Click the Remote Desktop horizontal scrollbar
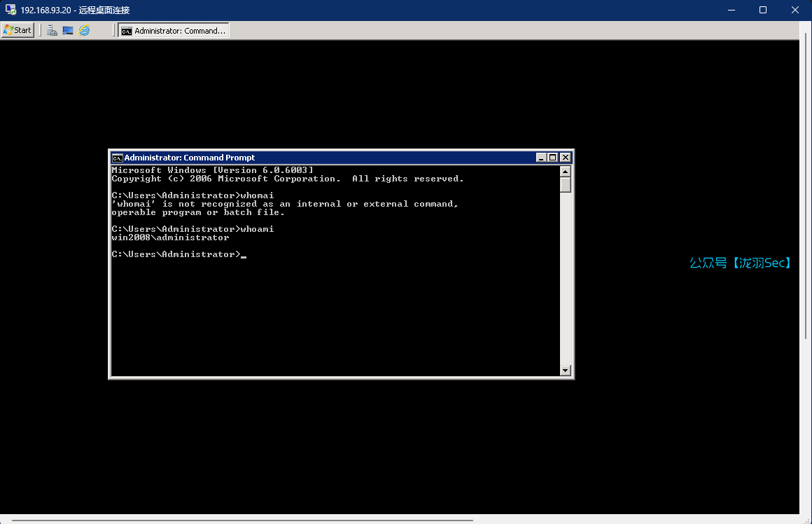This screenshot has width=812, height=524. click(238, 520)
